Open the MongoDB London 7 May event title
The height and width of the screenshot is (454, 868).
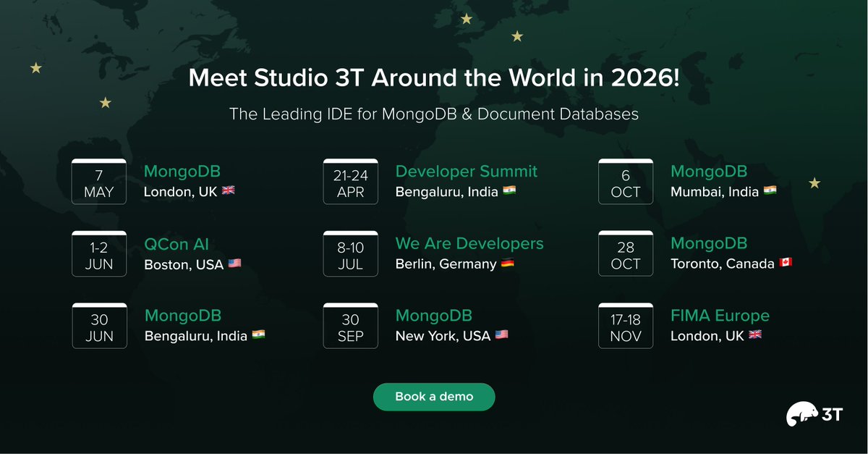(182, 172)
